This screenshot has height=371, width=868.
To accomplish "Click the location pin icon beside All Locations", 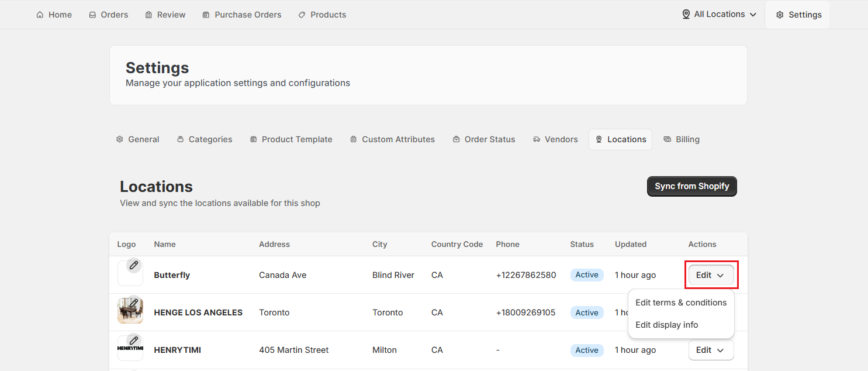I will pos(686,14).
